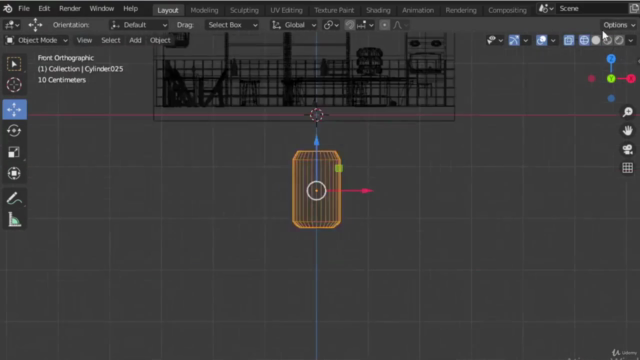This screenshot has width=640, height=360.
Task: Toggle show gizmos button
Action: click(514, 40)
